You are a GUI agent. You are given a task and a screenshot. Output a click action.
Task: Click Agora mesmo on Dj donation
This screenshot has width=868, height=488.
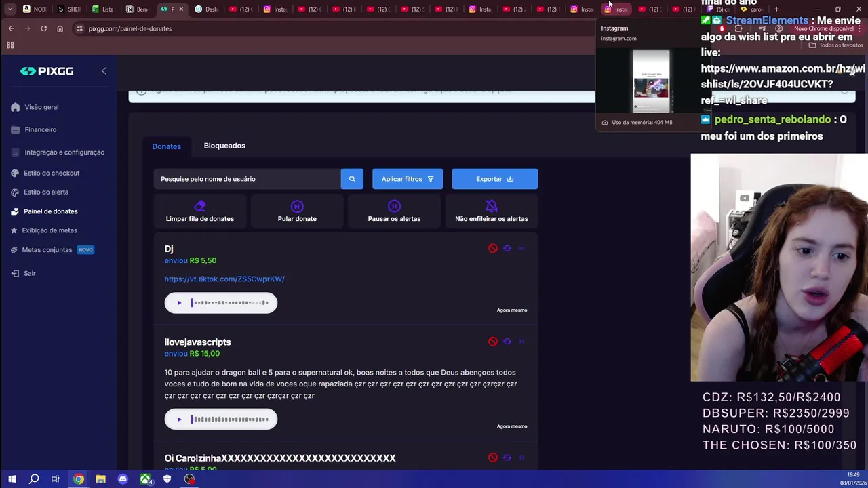[x=512, y=310]
